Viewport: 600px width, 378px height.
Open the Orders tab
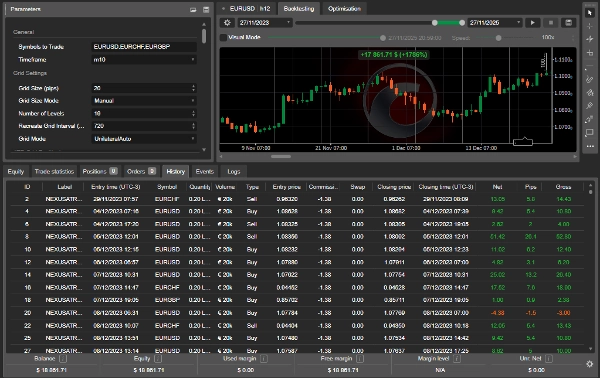(x=141, y=171)
